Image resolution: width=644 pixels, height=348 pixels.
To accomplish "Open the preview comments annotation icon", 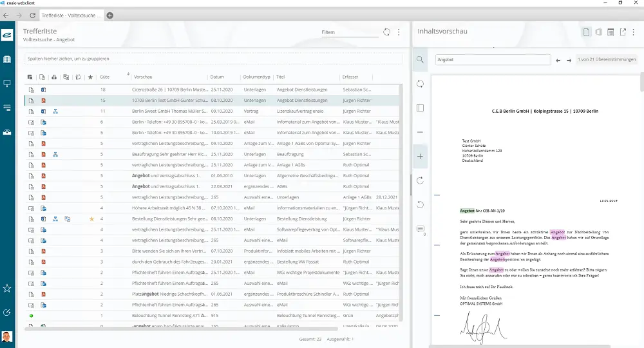I will (421, 229).
